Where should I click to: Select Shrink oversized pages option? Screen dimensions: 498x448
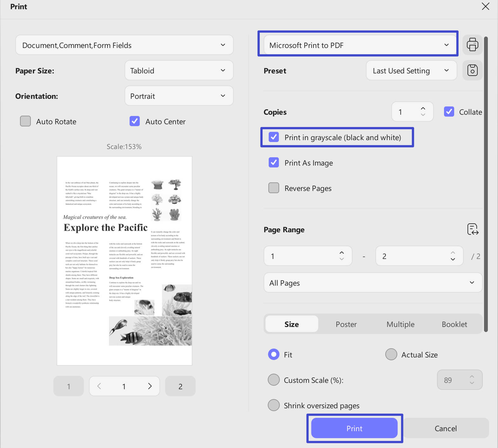(274, 405)
